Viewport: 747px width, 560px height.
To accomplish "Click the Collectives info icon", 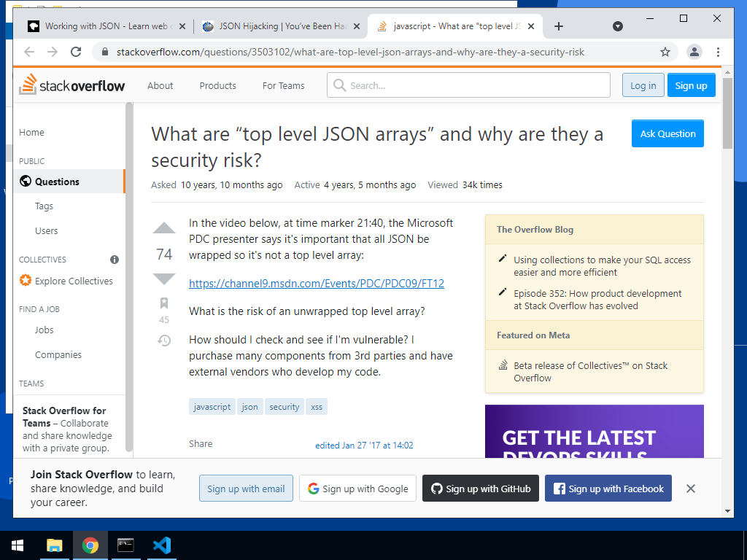I will coord(115,260).
